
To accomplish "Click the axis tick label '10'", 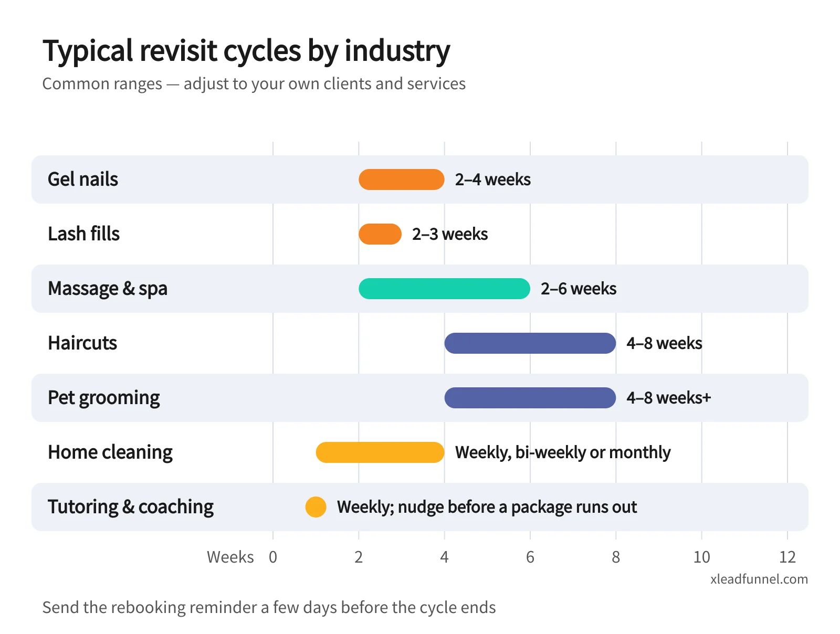I will [702, 557].
